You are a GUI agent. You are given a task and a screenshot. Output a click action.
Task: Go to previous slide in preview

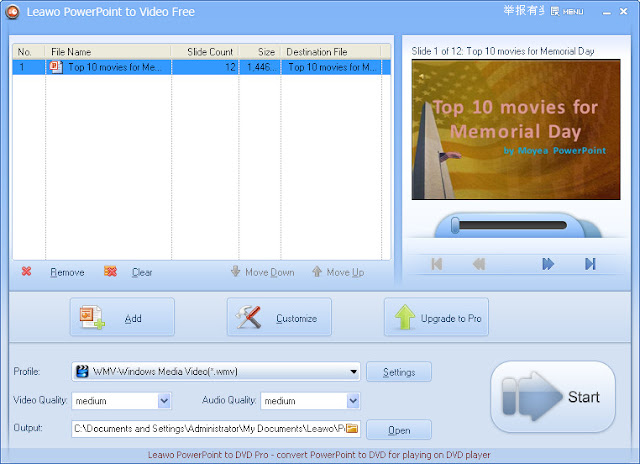[x=479, y=264]
